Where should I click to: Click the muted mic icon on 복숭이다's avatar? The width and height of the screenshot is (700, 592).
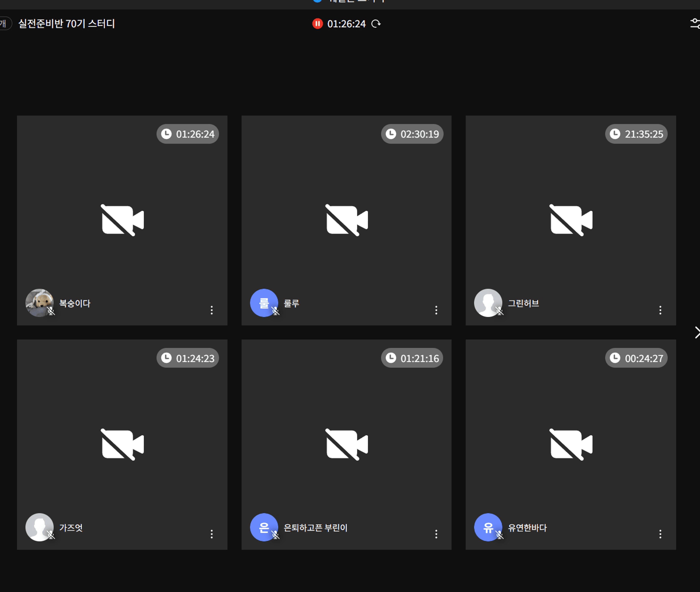(51, 311)
